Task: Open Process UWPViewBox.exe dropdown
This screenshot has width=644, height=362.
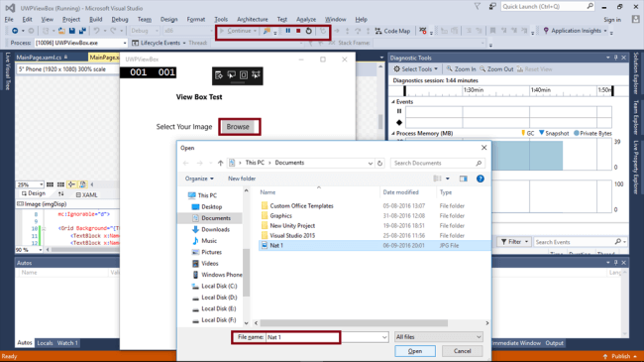Action: (80, 43)
